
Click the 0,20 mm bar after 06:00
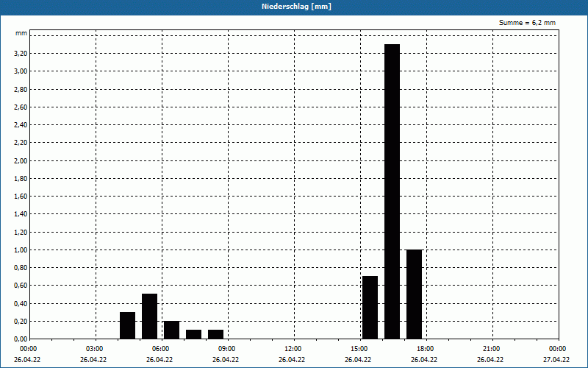click(172, 330)
